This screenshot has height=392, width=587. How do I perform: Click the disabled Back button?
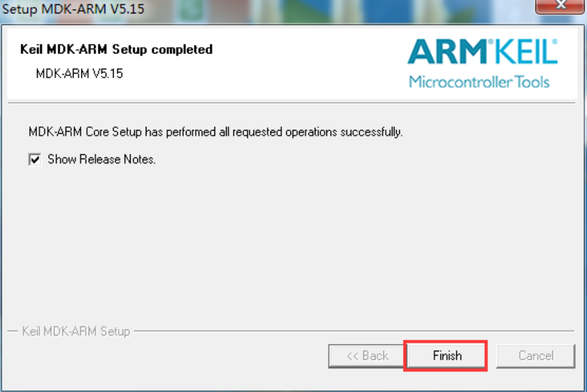pos(367,356)
